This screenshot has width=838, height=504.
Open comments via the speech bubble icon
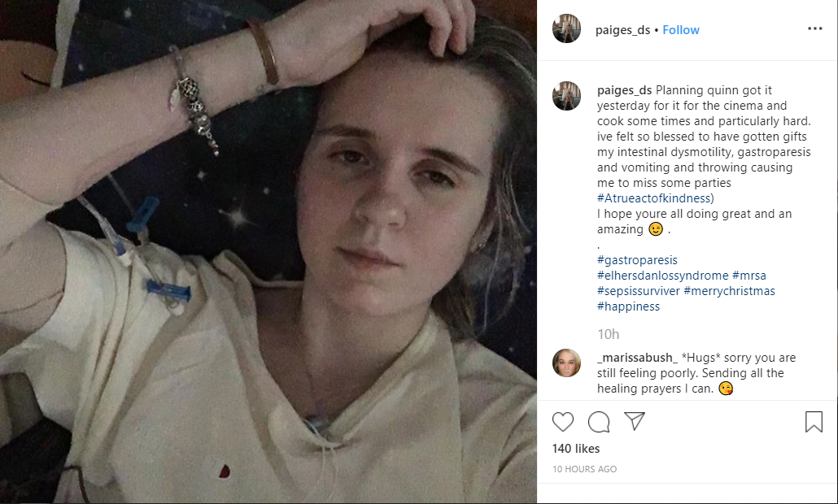(599, 422)
